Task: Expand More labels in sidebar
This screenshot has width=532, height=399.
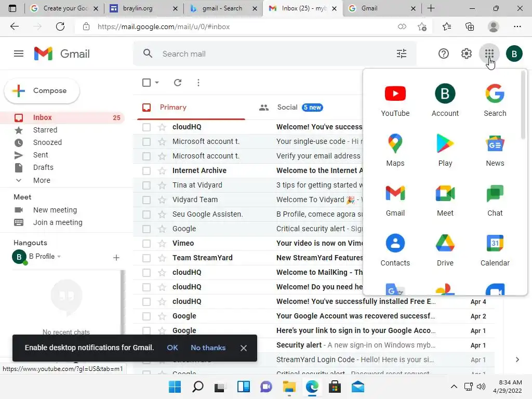Action: coord(42,180)
